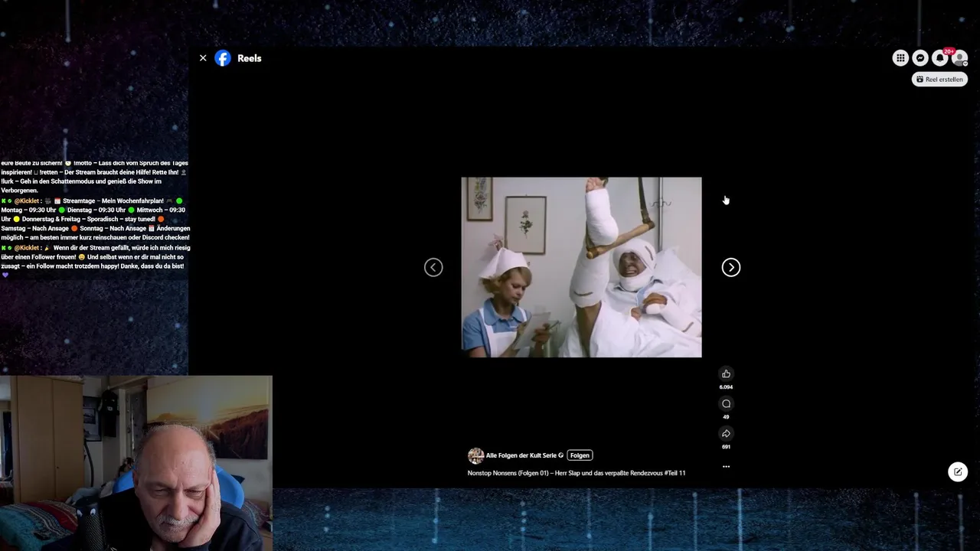Open Facebook home via logo icon
980x551 pixels.
(x=223, y=58)
